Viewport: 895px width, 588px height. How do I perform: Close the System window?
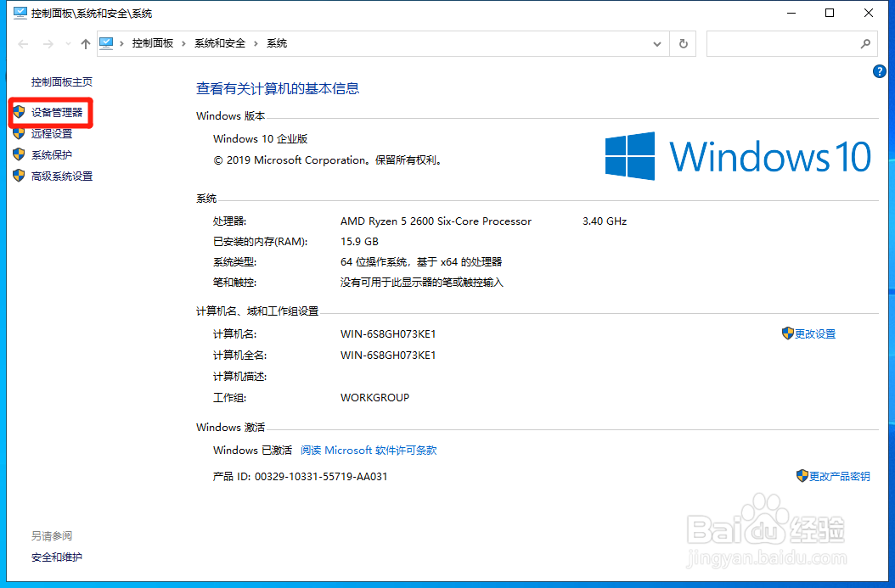pyautogui.click(x=868, y=13)
